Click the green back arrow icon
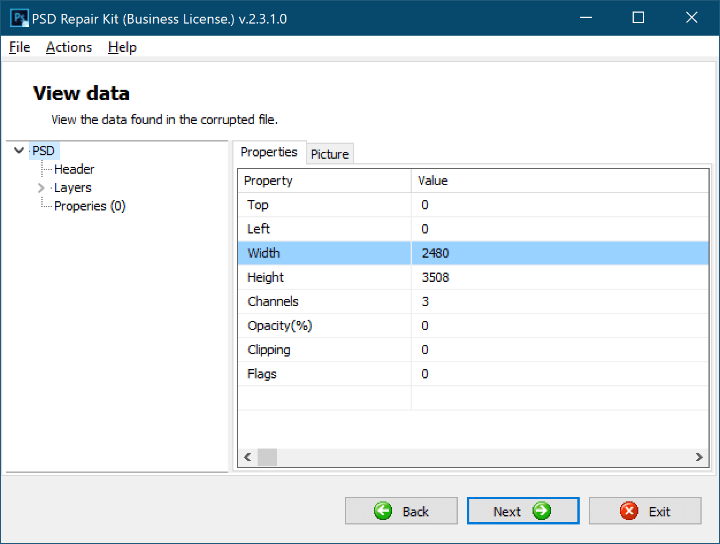Viewport: 720px width, 544px height. (x=383, y=510)
